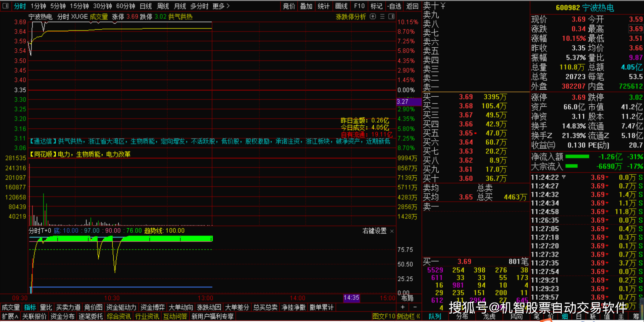This screenshot has width=644, height=322.
Task: Open the chart upload arrow icon
Action: coord(373,16)
